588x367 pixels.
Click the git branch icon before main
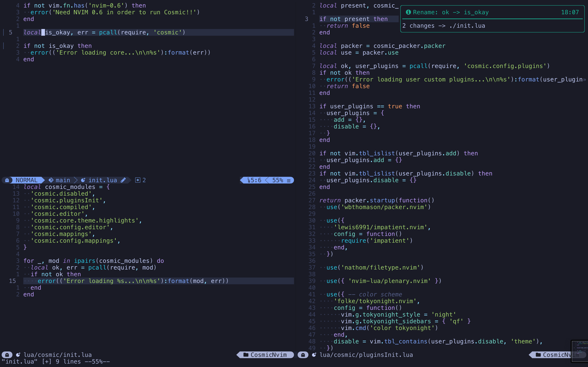click(x=51, y=180)
